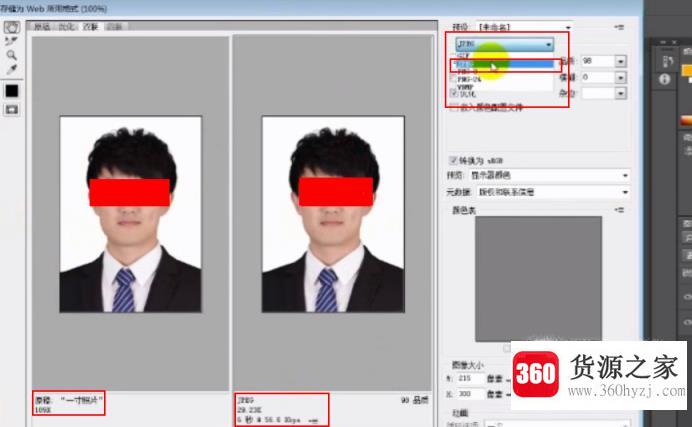Open the quality slider arrow

click(621, 61)
